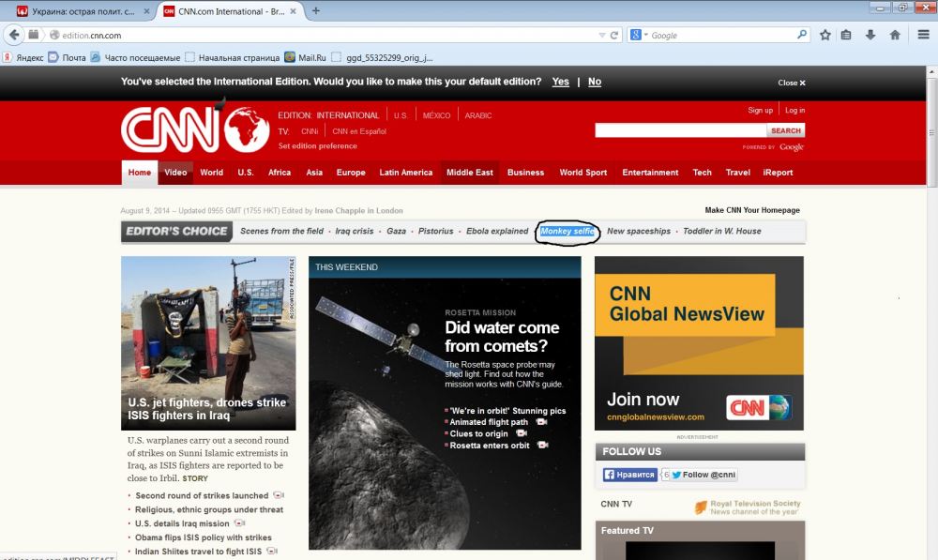Viewport: 938px width, 560px height.
Task: Open Mail.Ru bookmark
Action: coord(305,57)
